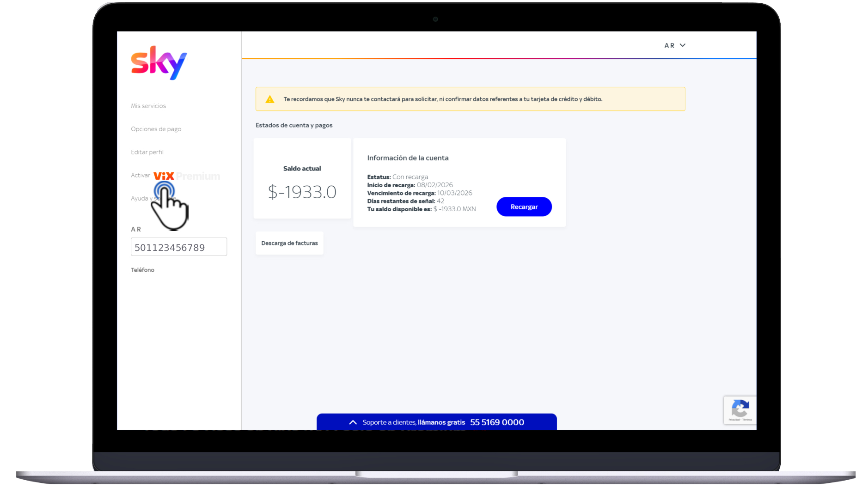Click the Sky logo
868x488 pixels.
pyautogui.click(x=159, y=63)
